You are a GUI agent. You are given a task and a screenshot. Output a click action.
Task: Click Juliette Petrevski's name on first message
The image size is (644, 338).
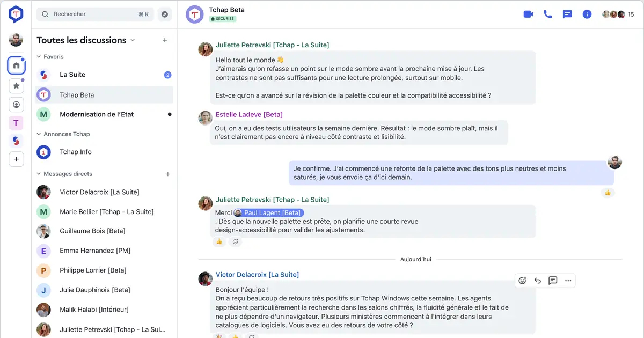272,45
